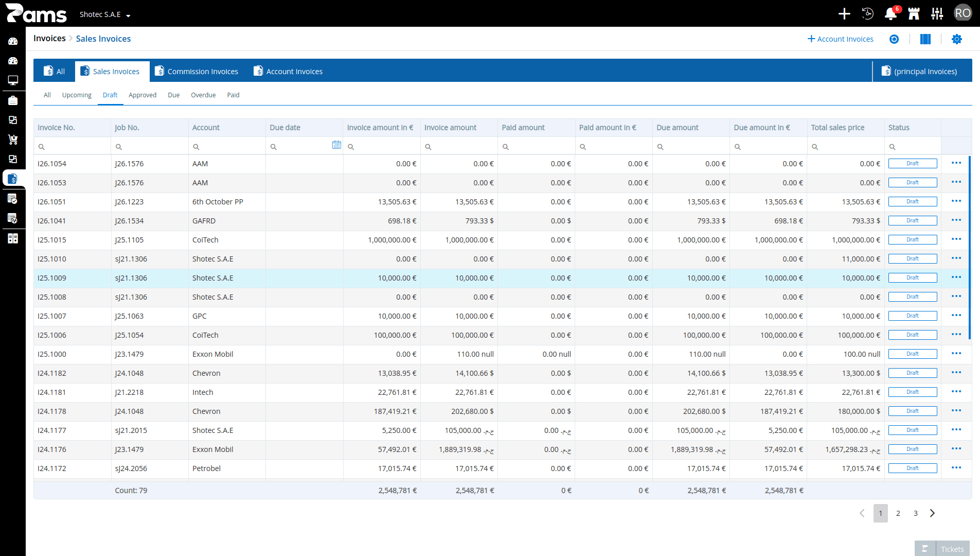Click the next page arrow

(933, 513)
